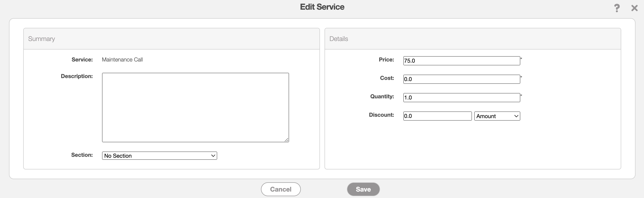Select the Quantity input field
The image size is (644, 198).
(x=461, y=97)
